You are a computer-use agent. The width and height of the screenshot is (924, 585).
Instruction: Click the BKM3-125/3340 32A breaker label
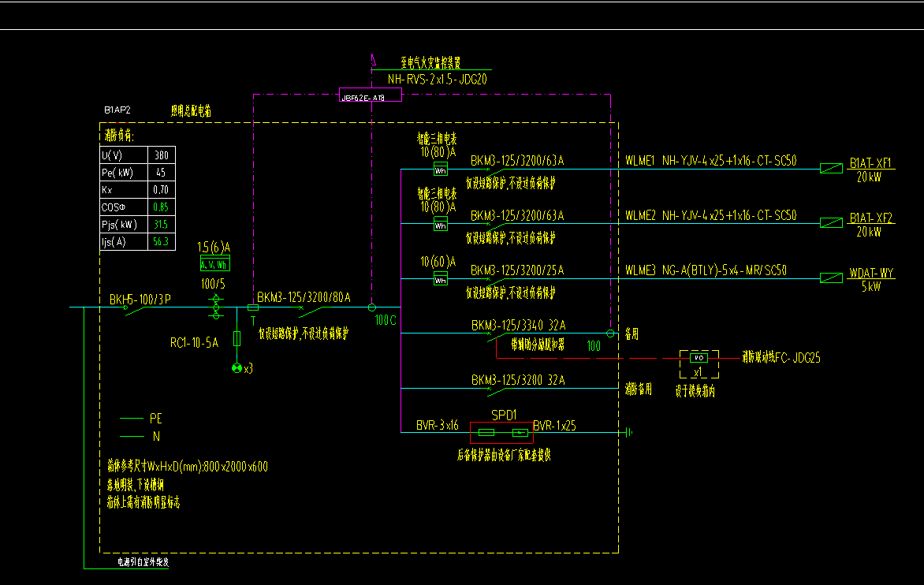519,325
